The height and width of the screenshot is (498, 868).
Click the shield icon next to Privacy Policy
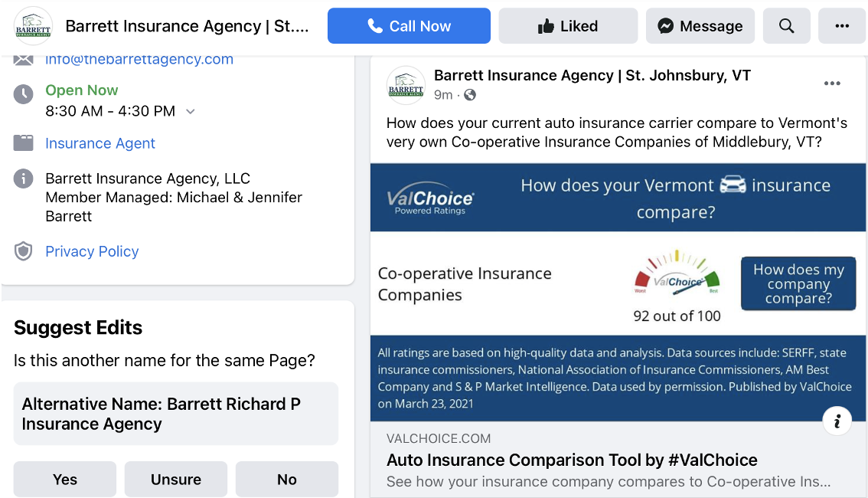(x=23, y=251)
